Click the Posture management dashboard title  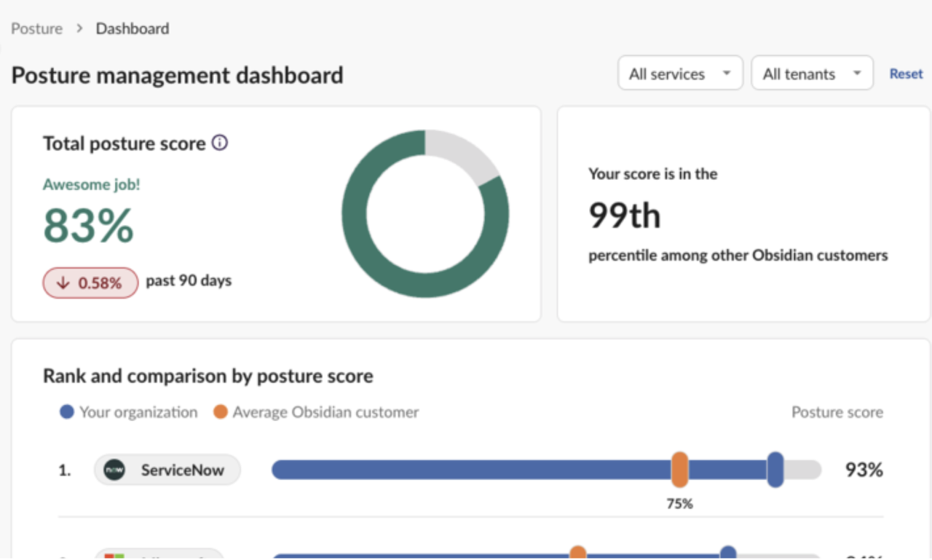(x=177, y=75)
